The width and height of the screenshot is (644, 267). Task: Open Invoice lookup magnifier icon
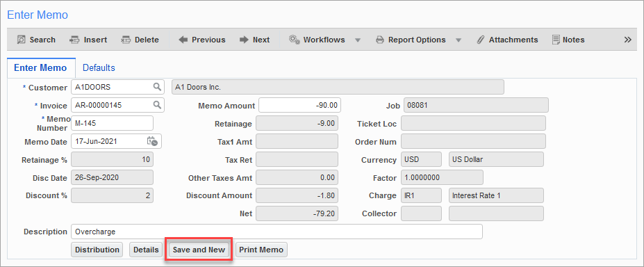[157, 105]
